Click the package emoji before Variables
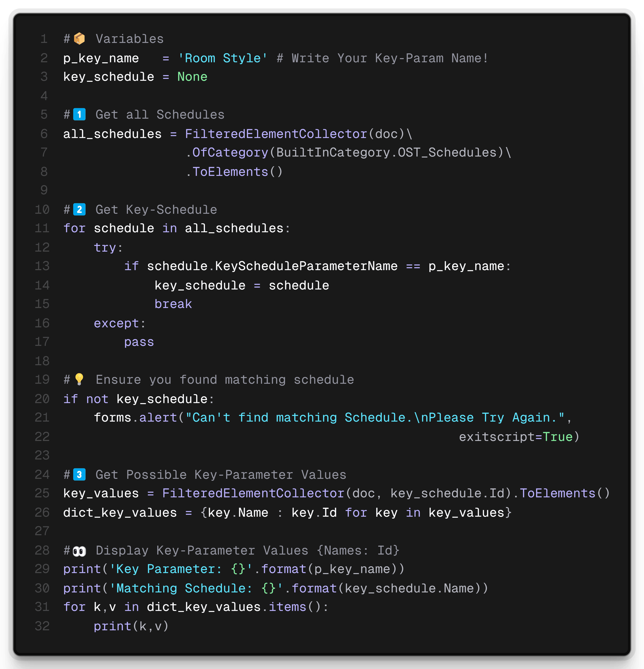 coord(79,39)
